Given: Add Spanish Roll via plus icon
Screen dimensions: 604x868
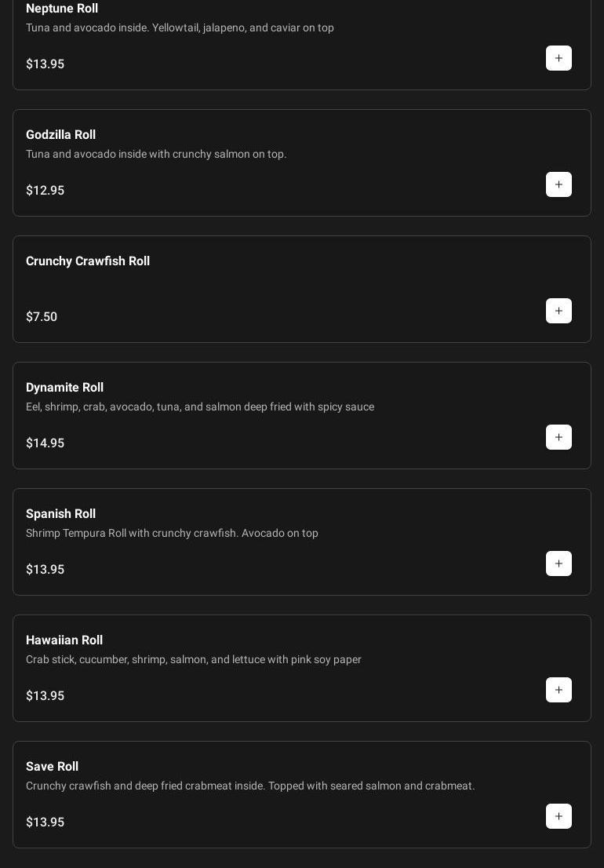Looking at the screenshot, I should 559,563.
